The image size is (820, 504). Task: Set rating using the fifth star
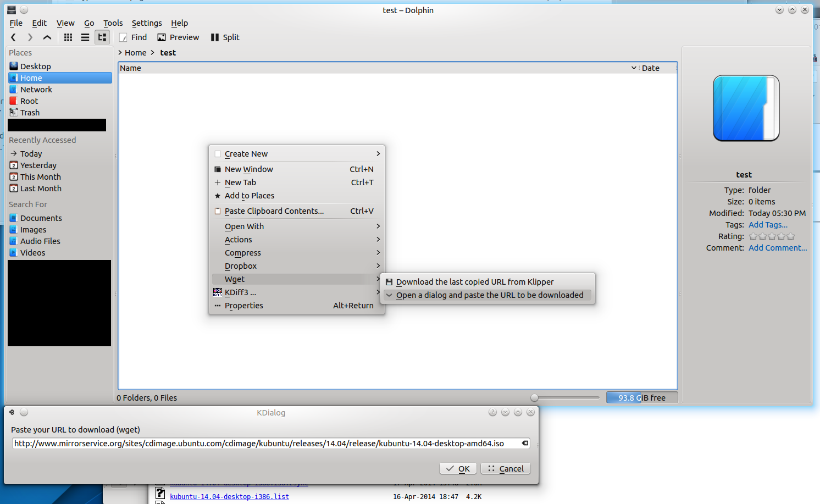[x=790, y=236]
